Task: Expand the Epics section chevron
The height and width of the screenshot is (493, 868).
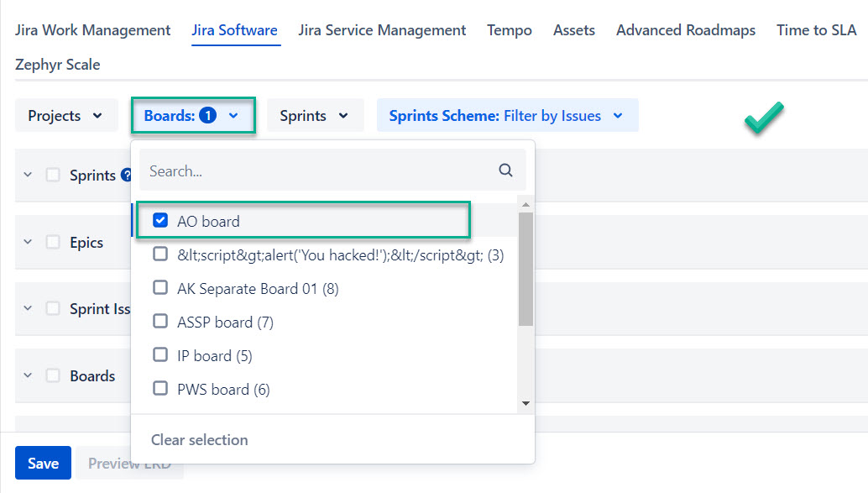Action: point(28,242)
